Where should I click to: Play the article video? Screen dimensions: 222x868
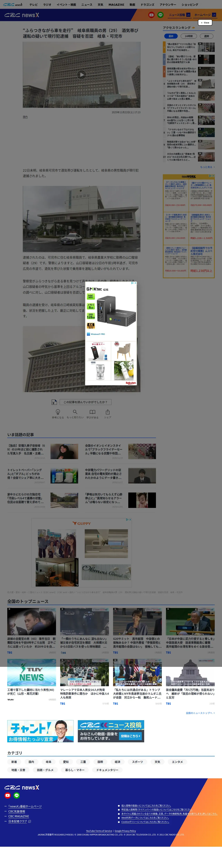coord(81,74)
